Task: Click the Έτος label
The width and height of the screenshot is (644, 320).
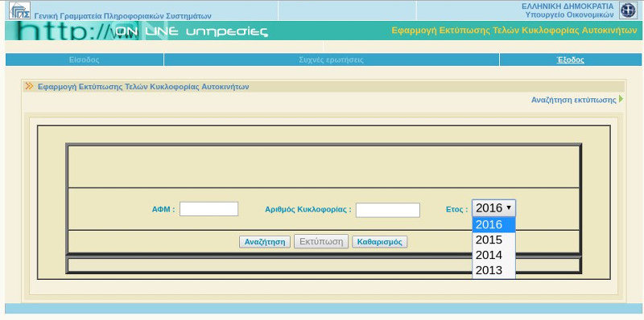Action: click(x=456, y=209)
